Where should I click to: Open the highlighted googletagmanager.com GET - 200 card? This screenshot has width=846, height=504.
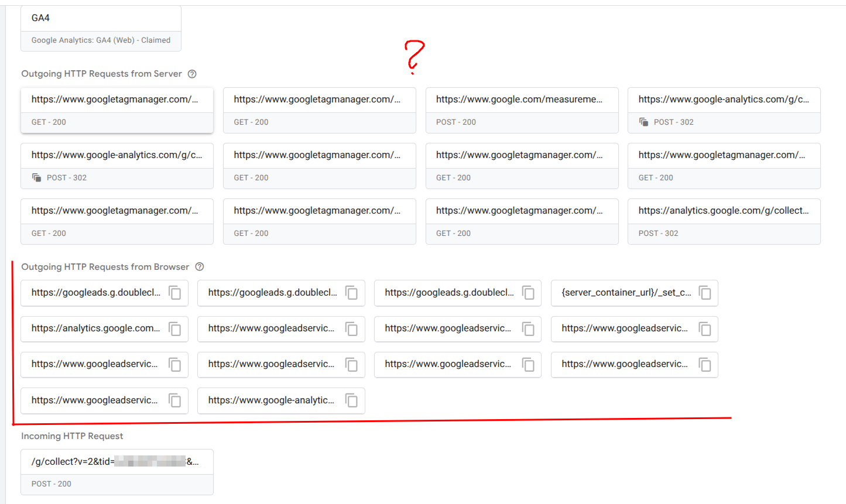pyautogui.click(x=117, y=110)
